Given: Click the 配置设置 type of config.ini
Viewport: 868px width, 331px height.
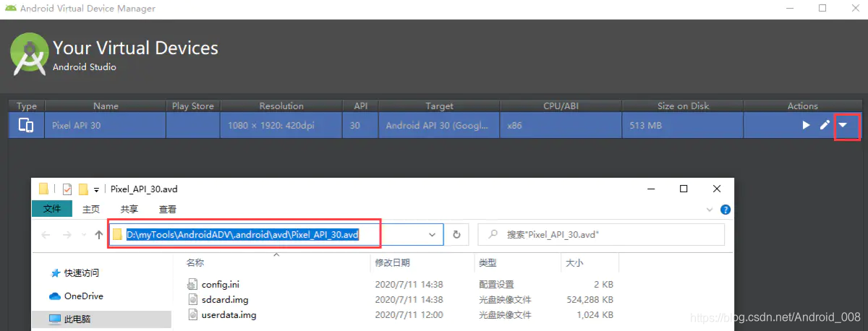Looking at the screenshot, I should [496, 284].
